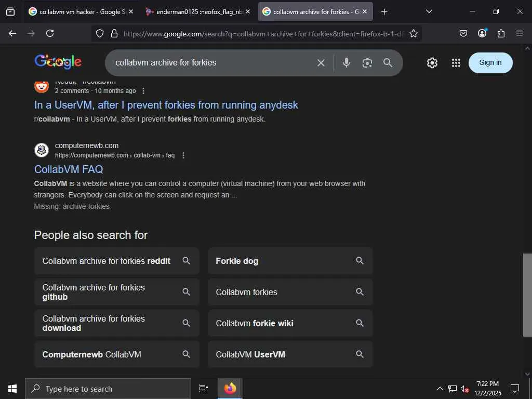The image size is (532, 399).
Task: Open Save to Pocket icon
Action: (463, 33)
